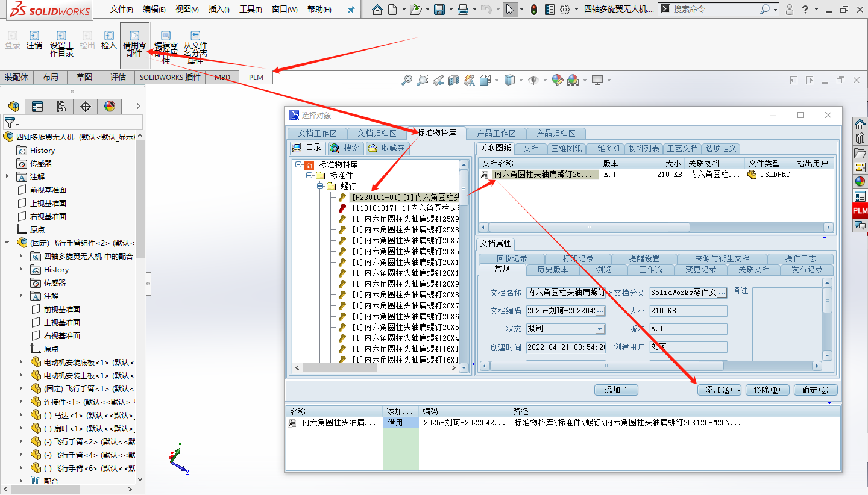Switch to 文档工作区 dialog tab

point(316,133)
